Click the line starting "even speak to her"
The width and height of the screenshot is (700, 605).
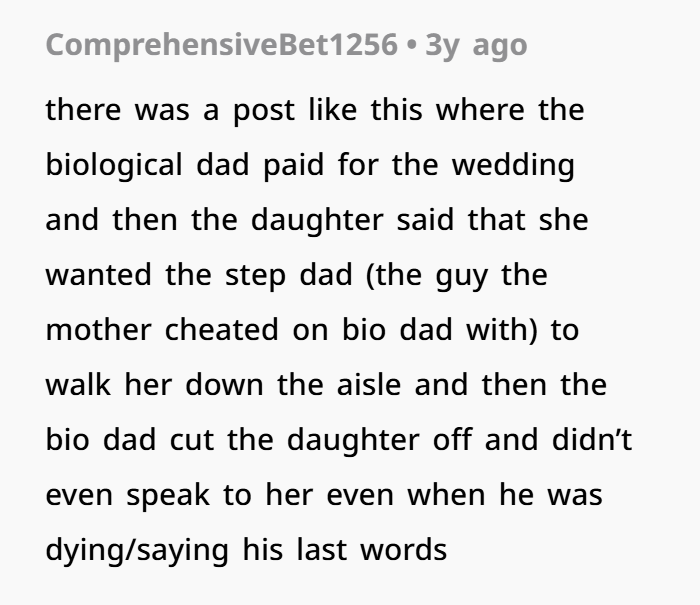(323, 494)
